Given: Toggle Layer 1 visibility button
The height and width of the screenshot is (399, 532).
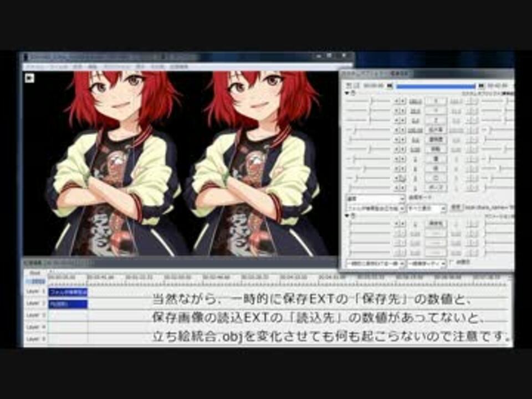Looking at the screenshot, I should click(35, 292).
